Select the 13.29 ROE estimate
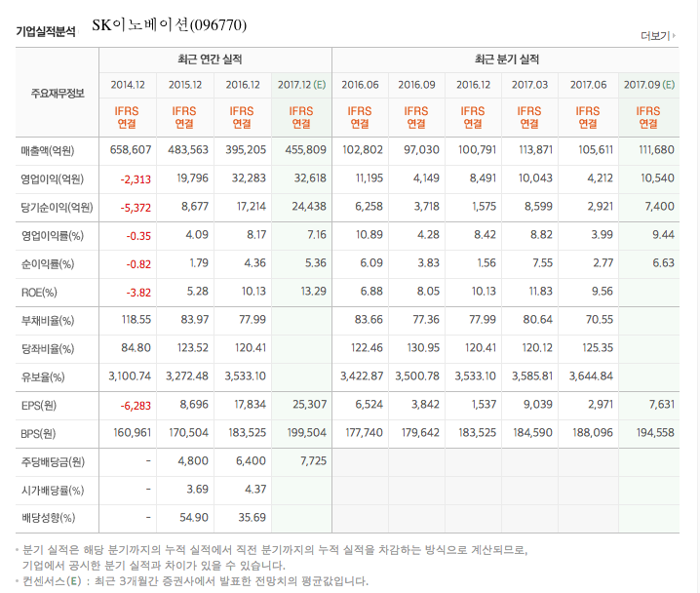The image size is (700, 593). click(x=313, y=292)
